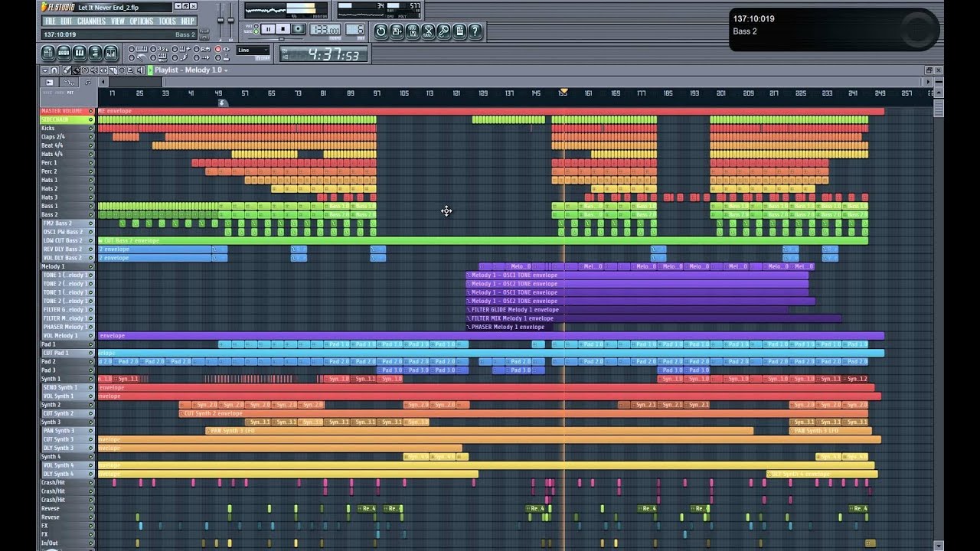Select the delete tool in playlist toolbar
This screenshot has height=551, width=980.
(x=85, y=70)
